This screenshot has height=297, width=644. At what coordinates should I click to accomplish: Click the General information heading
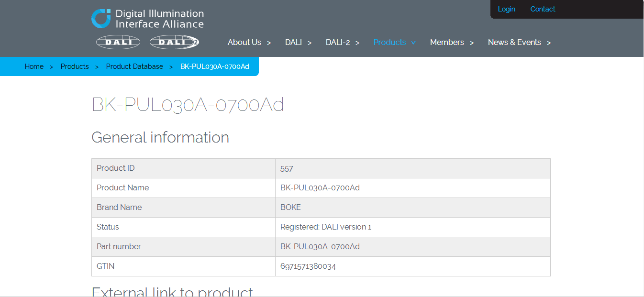click(x=160, y=137)
